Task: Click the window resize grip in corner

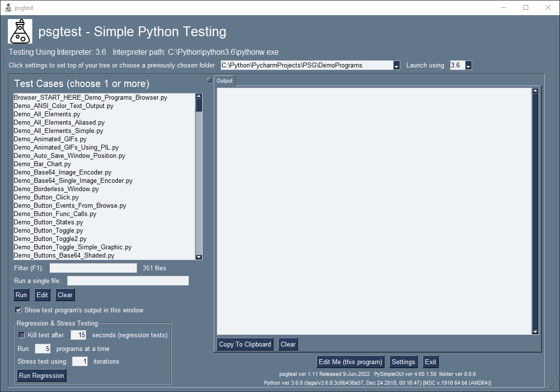Action: [551, 386]
